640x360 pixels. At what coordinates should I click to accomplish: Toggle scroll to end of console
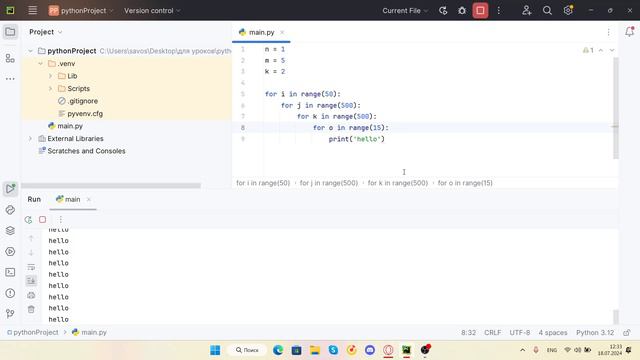(x=31, y=281)
